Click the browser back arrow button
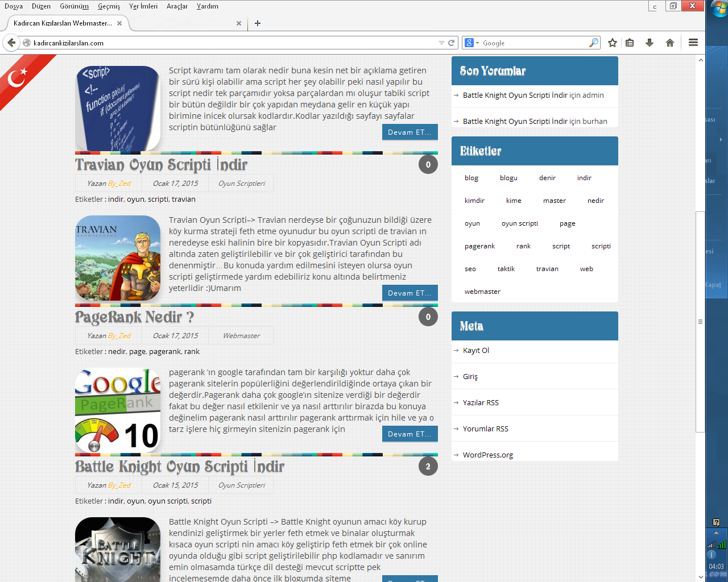 pos(11,43)
